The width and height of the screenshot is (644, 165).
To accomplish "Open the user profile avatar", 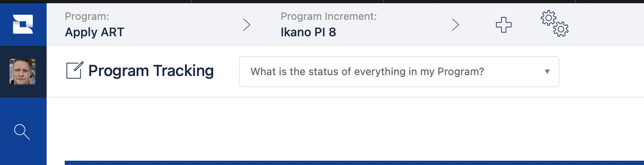I will [x=22, y=72].
